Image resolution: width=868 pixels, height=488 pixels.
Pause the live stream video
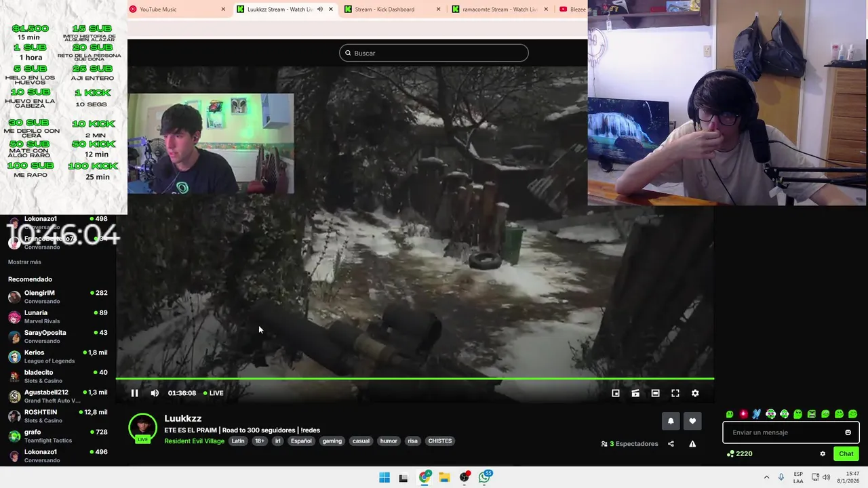click(134, 393)
